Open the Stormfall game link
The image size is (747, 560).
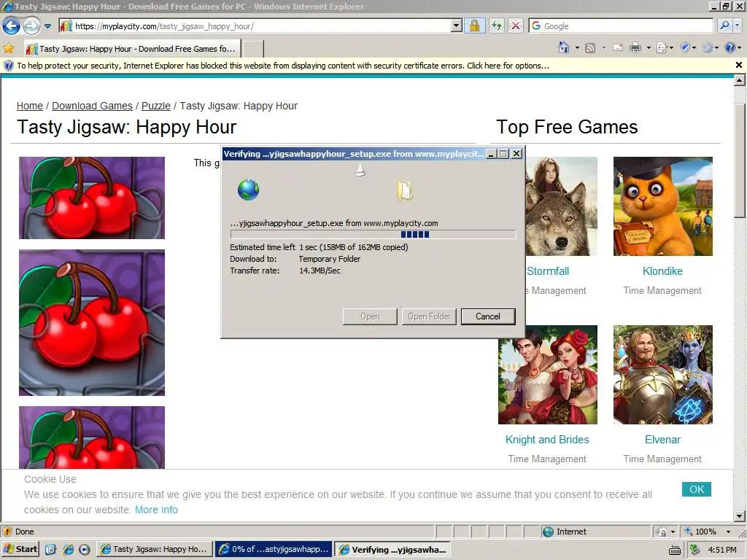pyautogui.click(x=548, y=271)
